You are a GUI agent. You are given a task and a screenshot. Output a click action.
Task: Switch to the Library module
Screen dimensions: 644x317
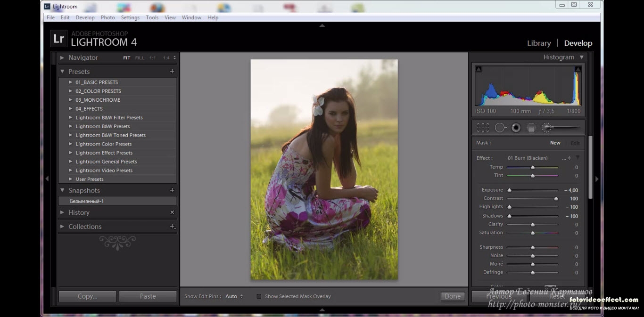[539, 43]
